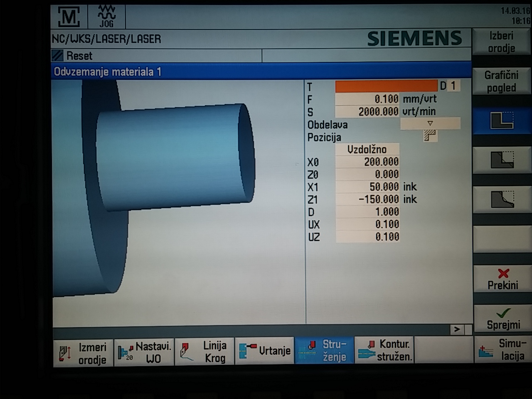The height and width of the screenshot is (399, 532).
Task: Open the Obdelava machining dropdown
Action: coord(430,123)
